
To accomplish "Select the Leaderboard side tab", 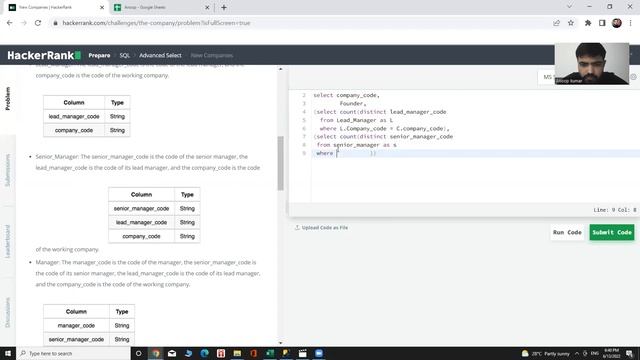I will [x=7, y=241].
